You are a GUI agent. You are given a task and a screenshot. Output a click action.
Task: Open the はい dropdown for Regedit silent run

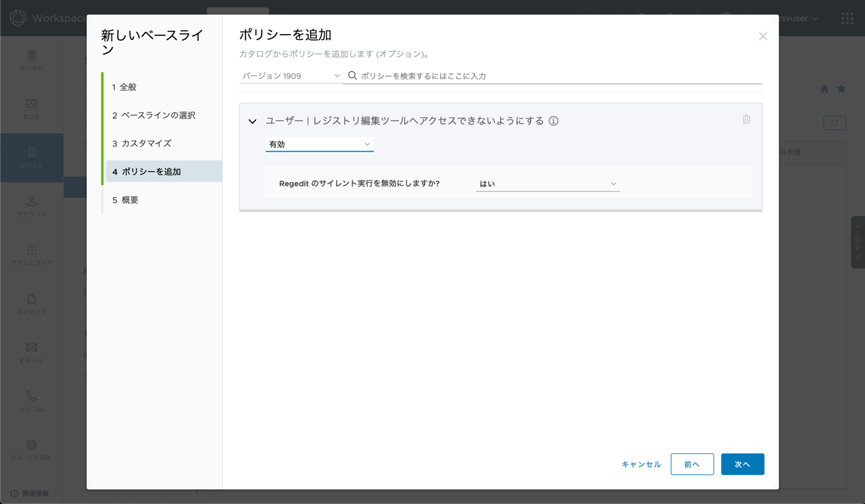548,183
